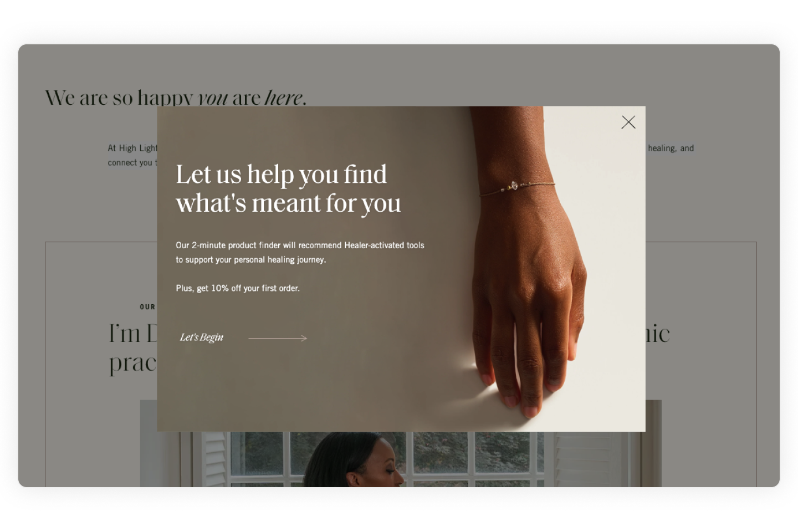Click the "nic" heading fragment on the right
Screen dimensions: 798x532
pyautogui.click(x=658, y=334)
